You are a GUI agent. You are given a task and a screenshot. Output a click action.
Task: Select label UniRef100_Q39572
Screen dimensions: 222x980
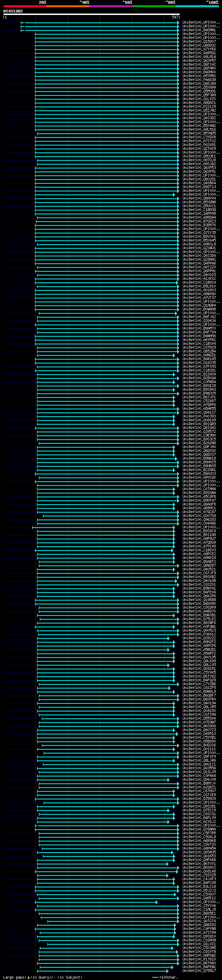click(x=199, y=431)
